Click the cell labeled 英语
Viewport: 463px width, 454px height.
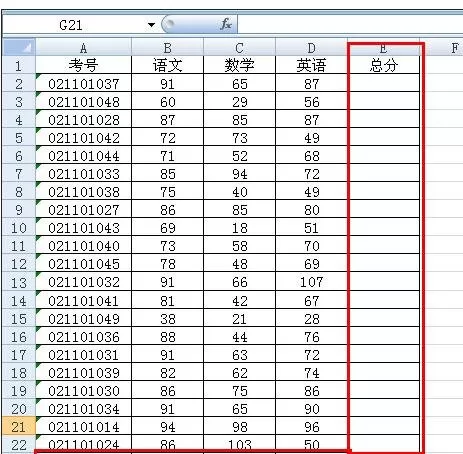pos(312,65)
